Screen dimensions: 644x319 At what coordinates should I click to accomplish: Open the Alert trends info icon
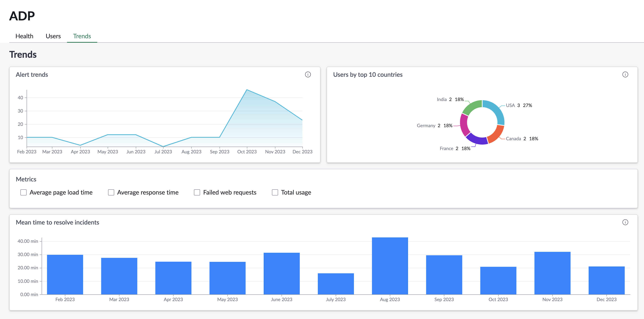308,74
